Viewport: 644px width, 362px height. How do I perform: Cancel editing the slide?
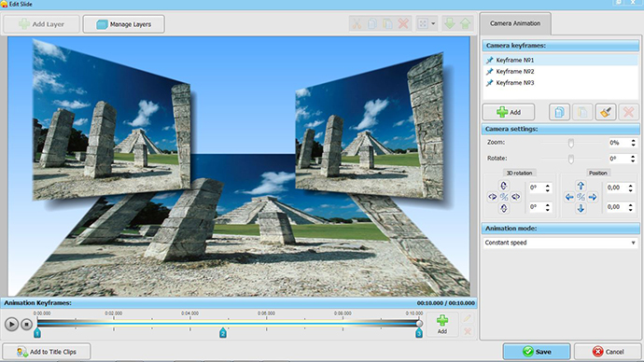coord(608,352)
